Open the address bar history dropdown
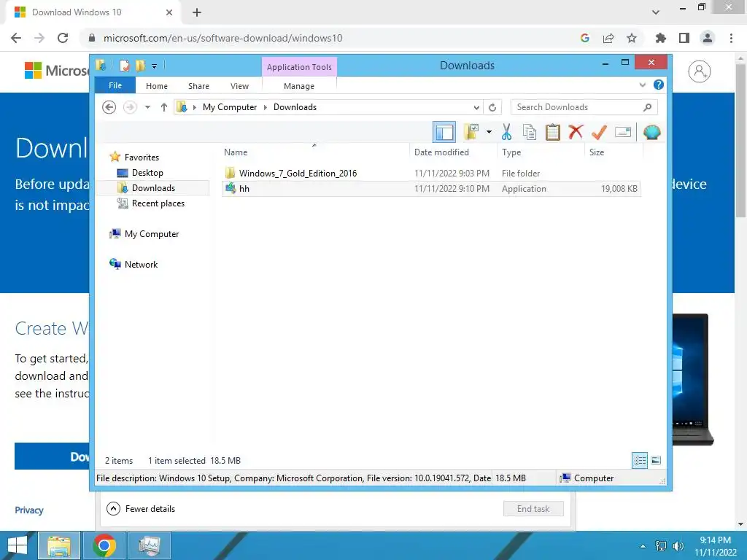The image size is (747, 560). click(476, 107)
